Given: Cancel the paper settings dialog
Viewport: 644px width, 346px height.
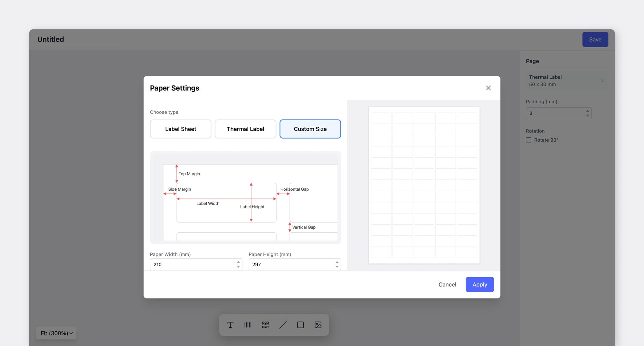Looking at the screenshot, I should [447, 285].
